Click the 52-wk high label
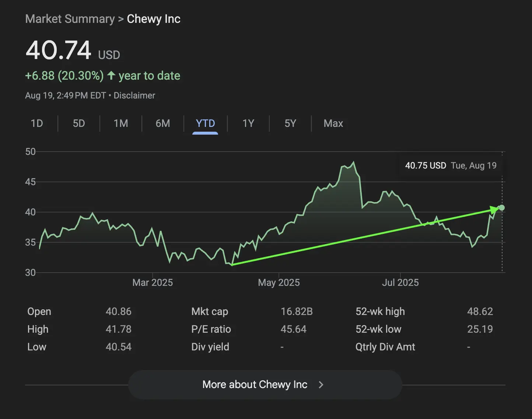Screen dimensions: 532x419 tap(380, 312)
